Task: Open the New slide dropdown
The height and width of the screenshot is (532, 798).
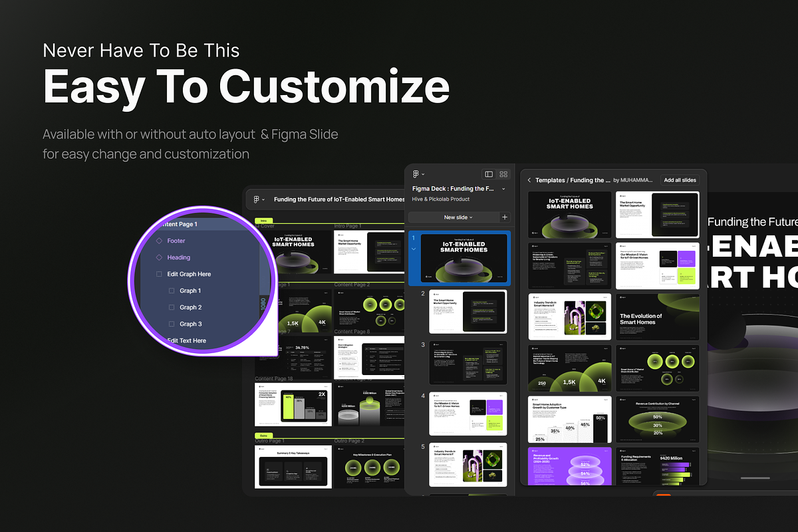Action: pos(458,217)
